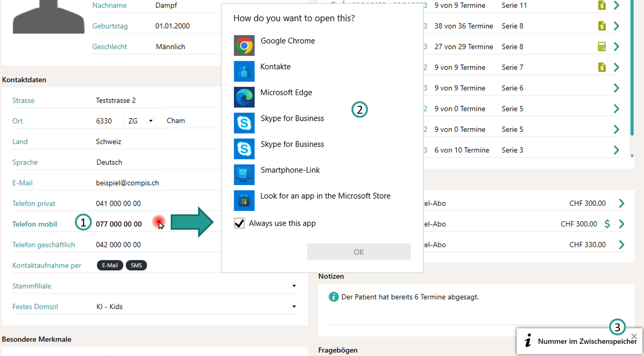This screenshot has height=356, width=644.
Task: Click the Kontaktdaten section heading
Action: (24, 80)
